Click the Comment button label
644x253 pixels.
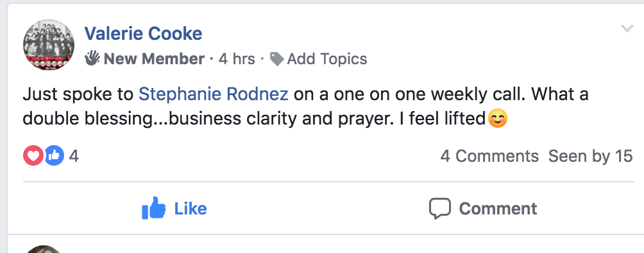(x=498, y=209)
